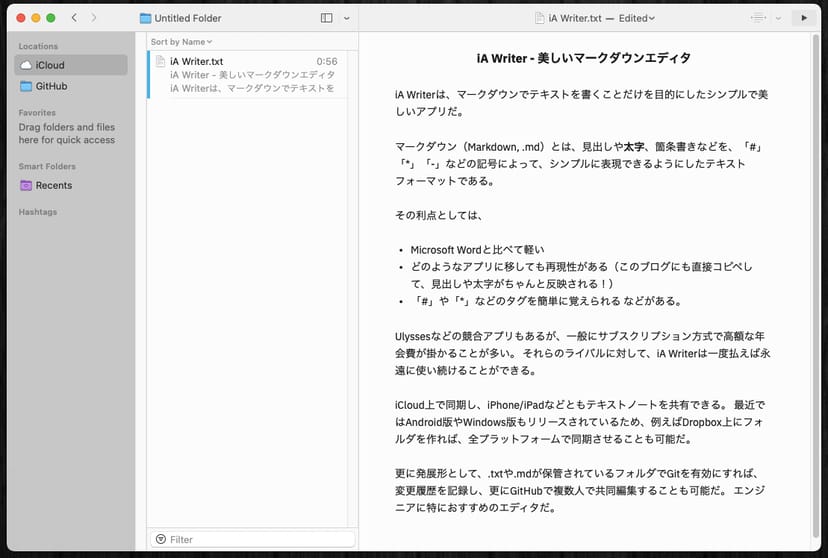This screenshot has width=828, height=558.
Task: Click the preview play button
Action: point(803,18)
